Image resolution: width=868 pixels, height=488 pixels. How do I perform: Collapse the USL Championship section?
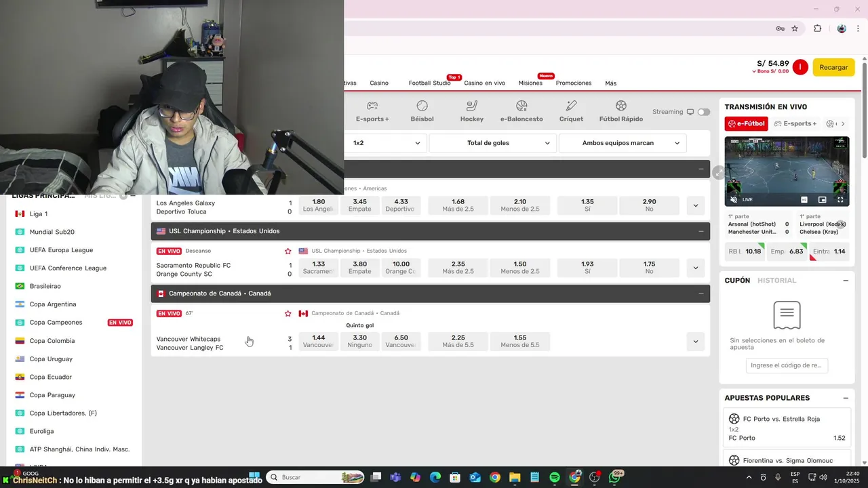tap(701, 231)
